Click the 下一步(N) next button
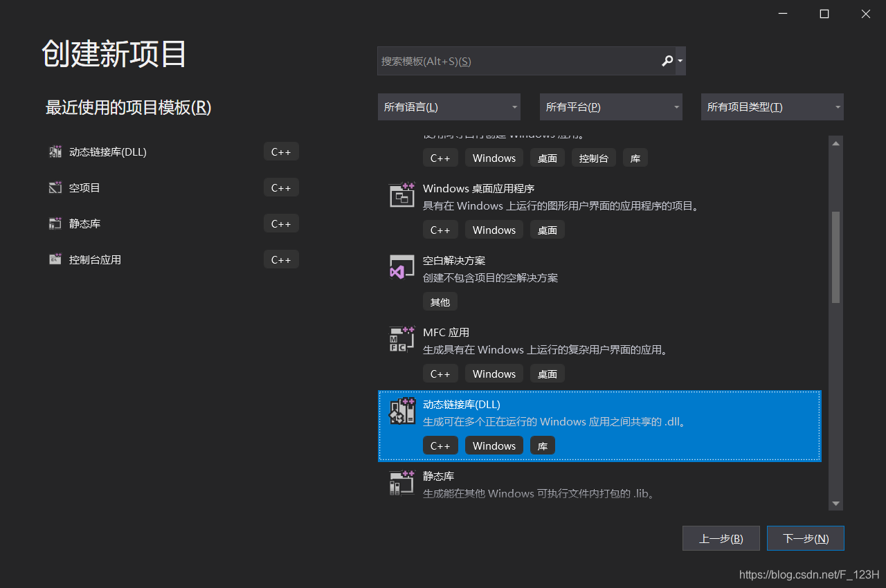 pyautogui.click(x=806, y=538)
